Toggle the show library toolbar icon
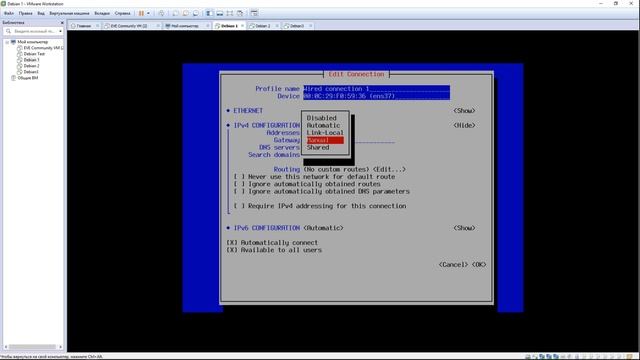640x360 pixels. [x=209, y=13]
